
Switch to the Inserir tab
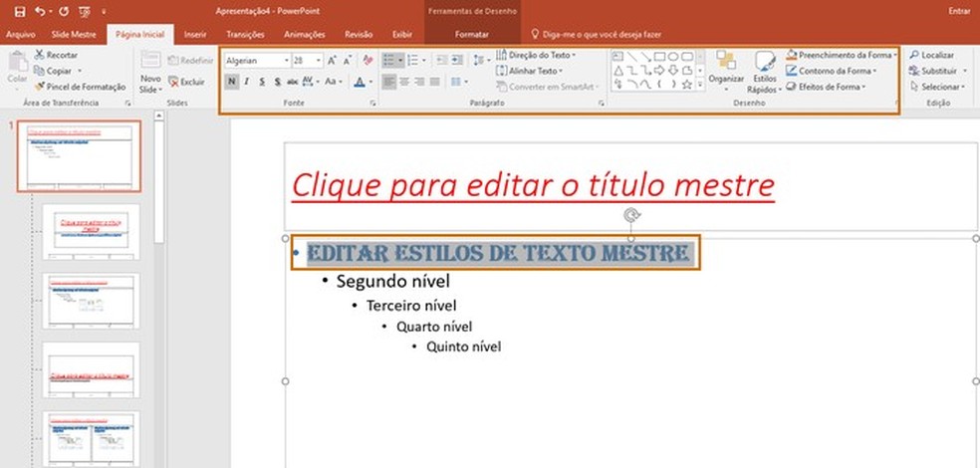pos(195,35)
